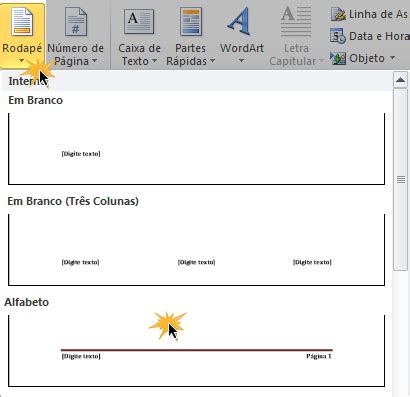Click the Objeto label
The width and height of the screenshot is (410, 397).
pos(367,58)
